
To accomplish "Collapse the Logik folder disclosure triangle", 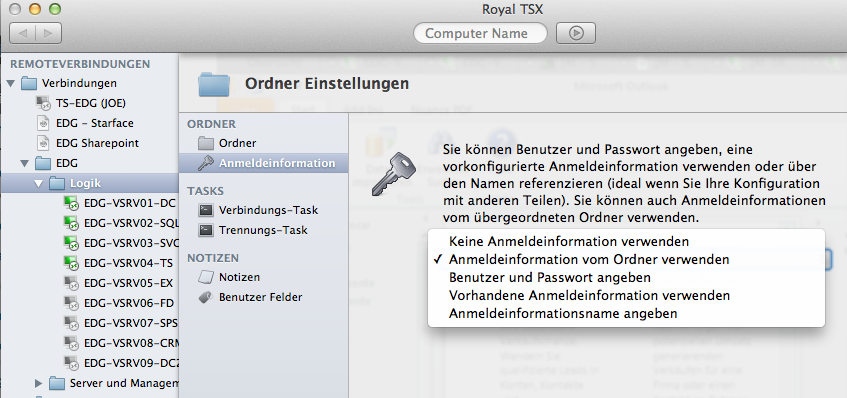I will [38, 184].
